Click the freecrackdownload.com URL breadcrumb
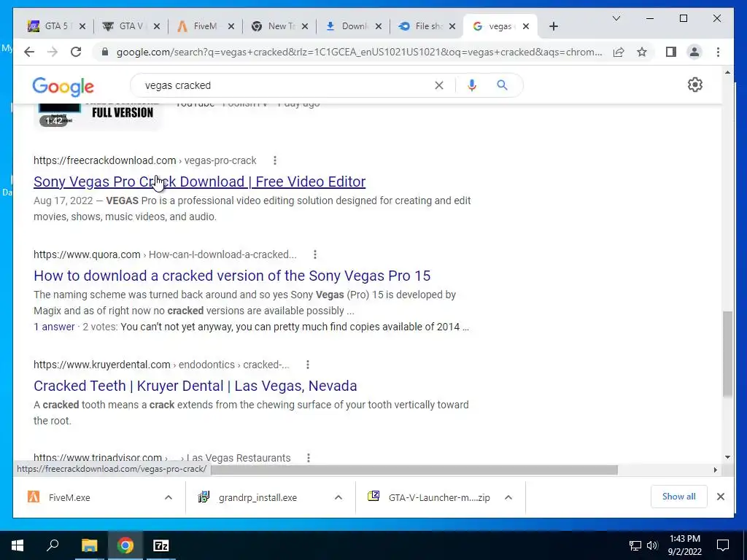The height and width of the screenshot is (560, 747). [x=145, y=160]
